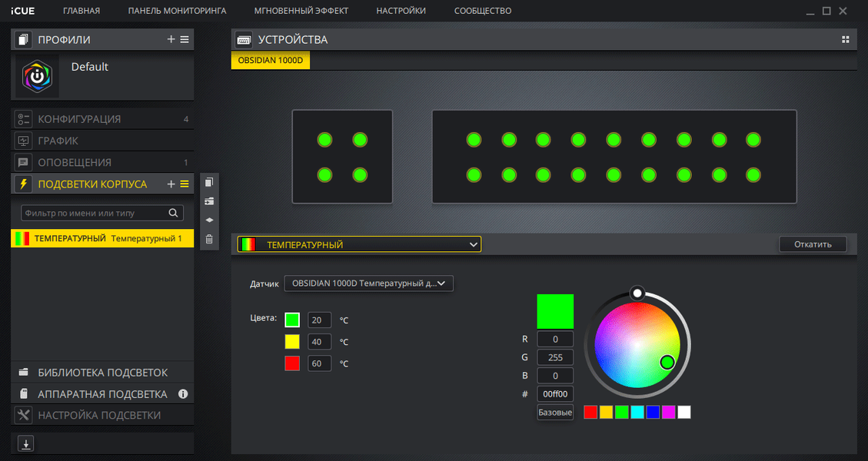868x461 pixels.
Task: Open the Датчик sensor dropdown
Action: click(369, 284)
